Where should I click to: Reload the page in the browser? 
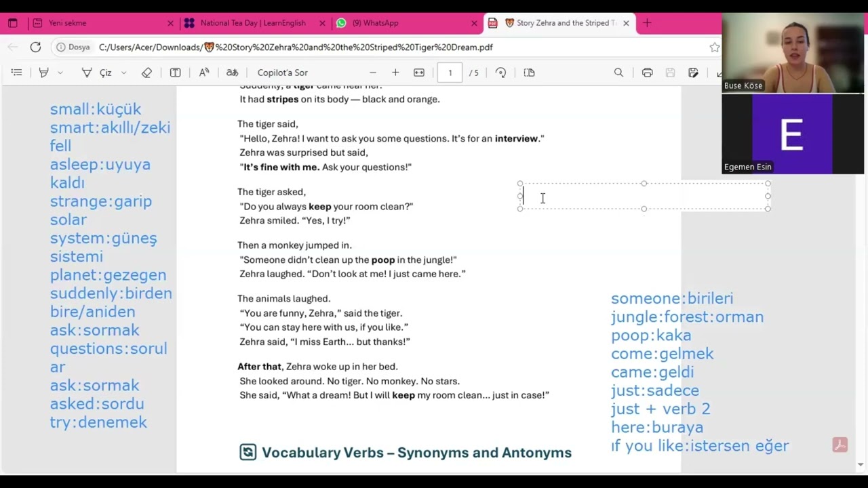pos(35,47)
